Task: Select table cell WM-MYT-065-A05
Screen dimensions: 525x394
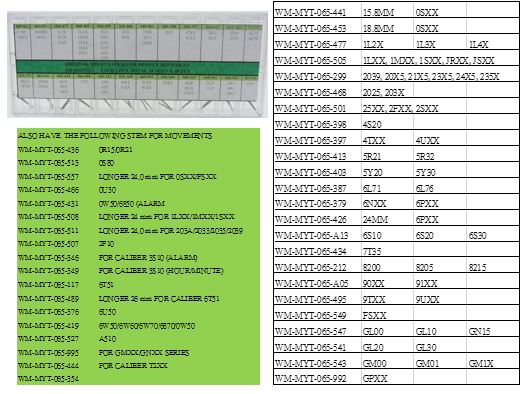Action: [x=317, y=281]
